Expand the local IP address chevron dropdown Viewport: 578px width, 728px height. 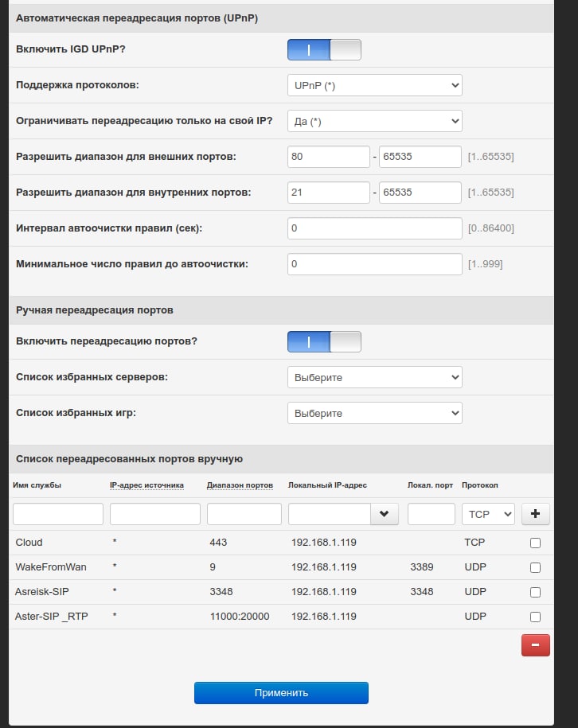pos(385,514)
